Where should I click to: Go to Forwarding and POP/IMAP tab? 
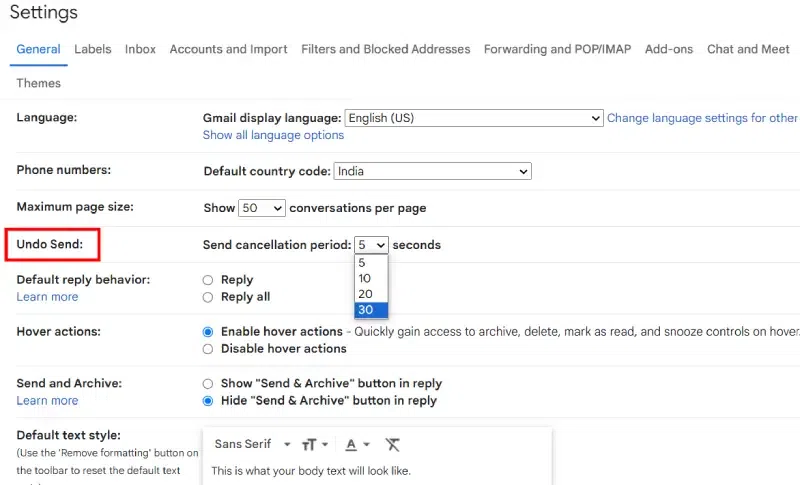[557, 49]
